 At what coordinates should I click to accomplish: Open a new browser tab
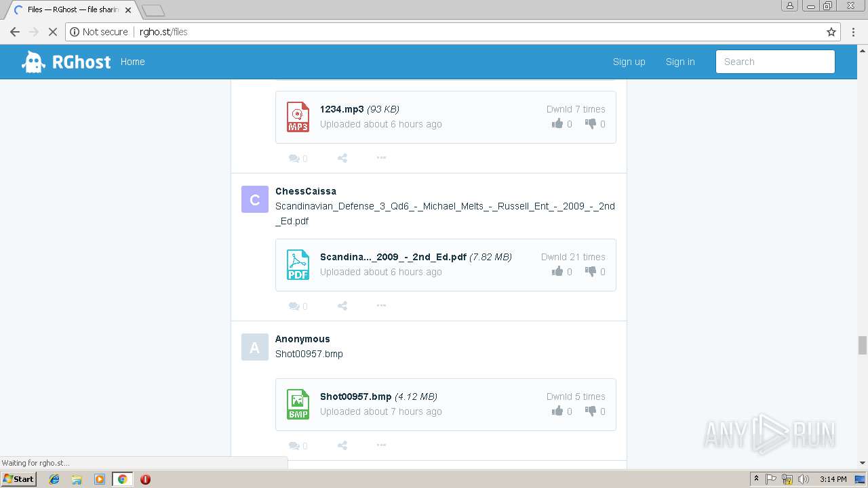(x=153, y=10)
